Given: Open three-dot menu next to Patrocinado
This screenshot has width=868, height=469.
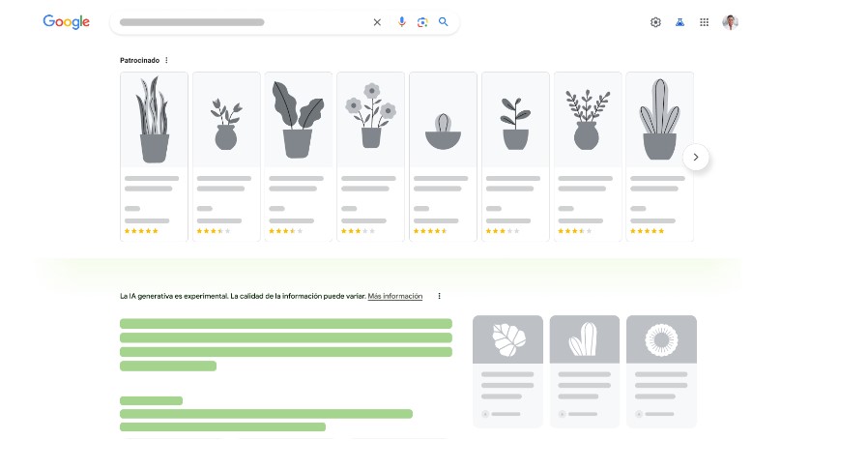Looking at the screenshot, I should [166, 60].
